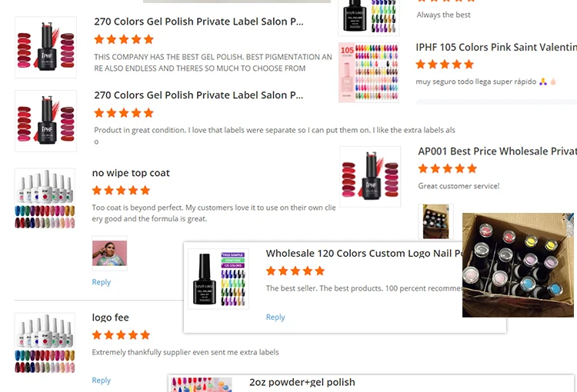The image size is (577, 392).
Task: Open the "no wipe top coat" product title
Action: tap(131, 173)
